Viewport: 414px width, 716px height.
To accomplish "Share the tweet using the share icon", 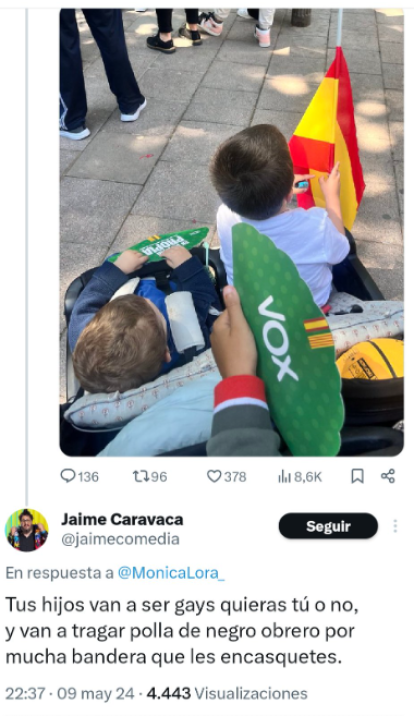I will [x=388, y=476].
